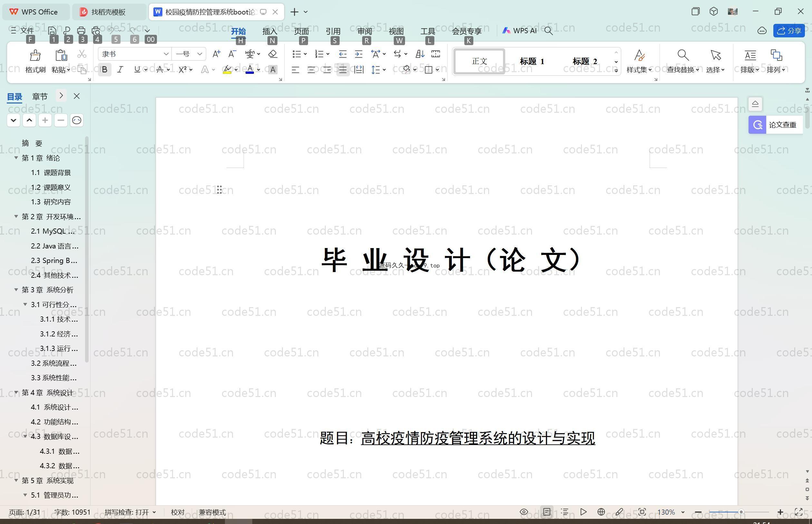Increase font size with A+ icon
The height and width of the screenshot is (524, 812).
click(x=216, y=54)
